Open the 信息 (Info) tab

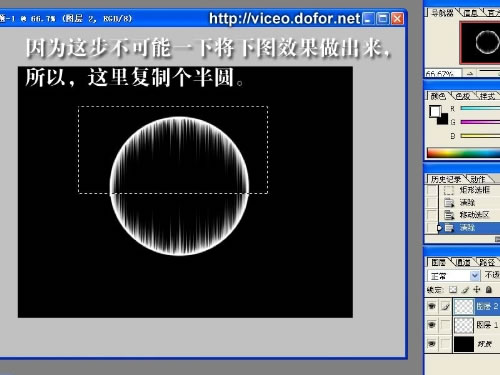pyautogui.click(x=471, y=13)
